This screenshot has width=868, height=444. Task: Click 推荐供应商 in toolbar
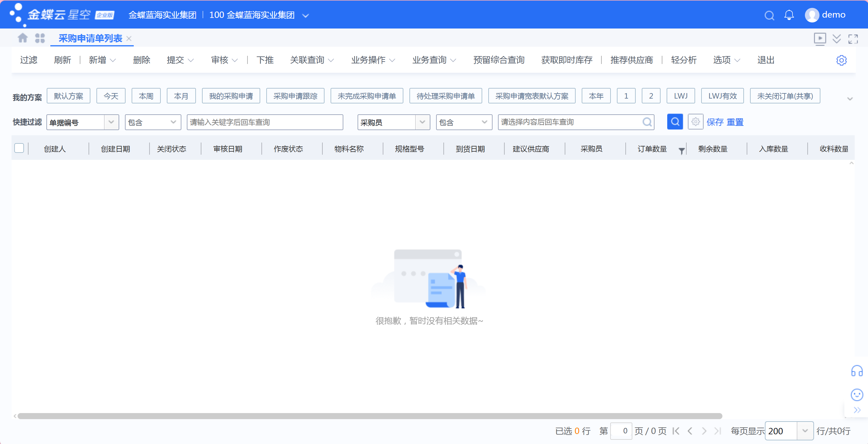click(x=631, y=60)
